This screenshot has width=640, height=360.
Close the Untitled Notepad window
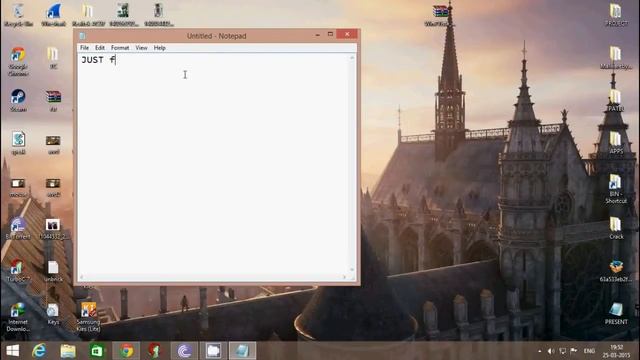(x=347, y=35)
